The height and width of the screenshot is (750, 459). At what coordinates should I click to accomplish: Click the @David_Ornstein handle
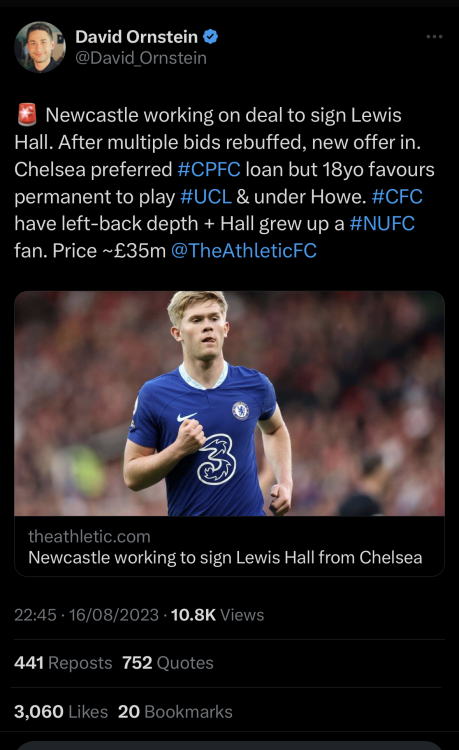tap(141, 58)
